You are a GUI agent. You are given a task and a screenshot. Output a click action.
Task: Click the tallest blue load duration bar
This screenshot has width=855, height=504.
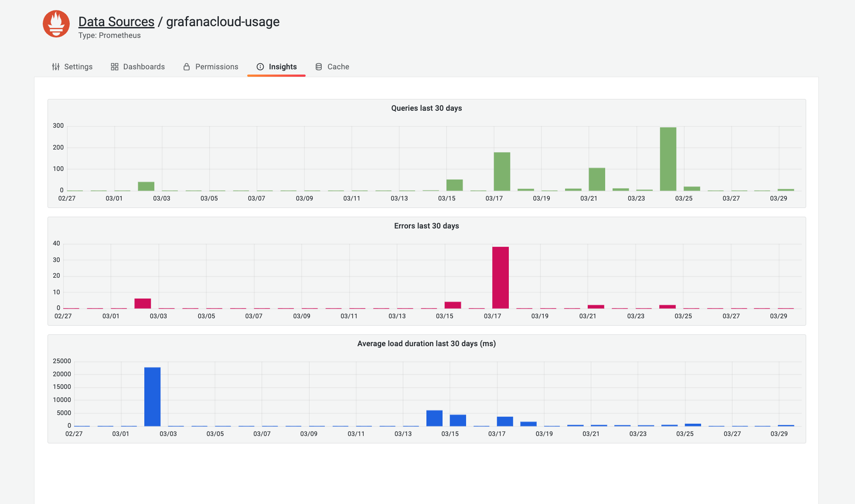(152, 396)
